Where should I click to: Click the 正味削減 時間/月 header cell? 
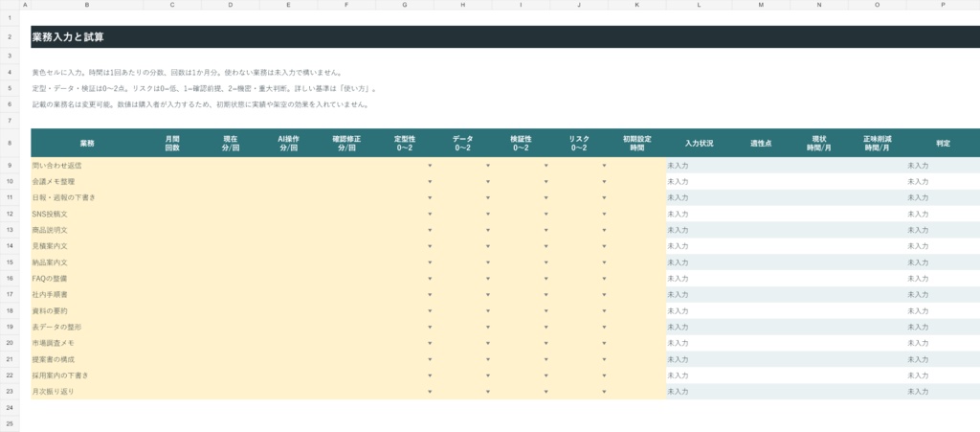click(x=878, y=143)
